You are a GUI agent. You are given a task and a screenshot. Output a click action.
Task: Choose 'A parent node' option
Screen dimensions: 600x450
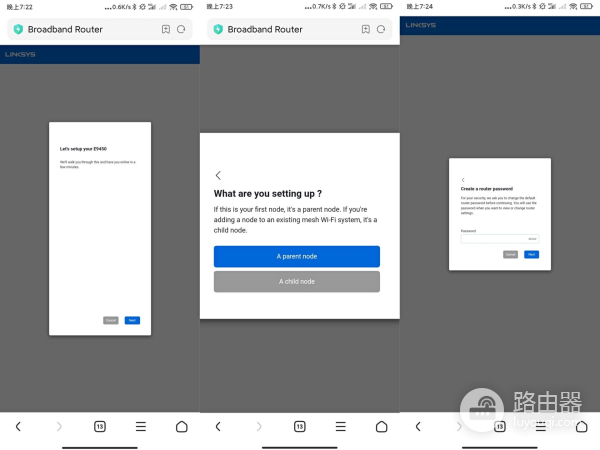pos(296,256)
